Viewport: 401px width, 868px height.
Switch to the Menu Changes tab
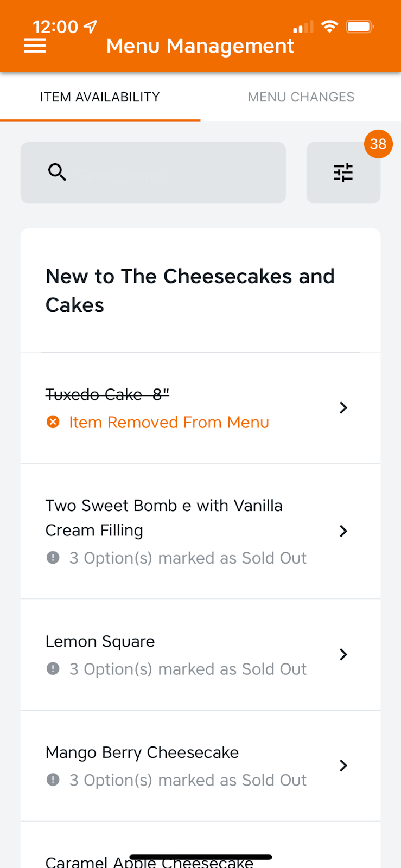(x=301, y=97)
